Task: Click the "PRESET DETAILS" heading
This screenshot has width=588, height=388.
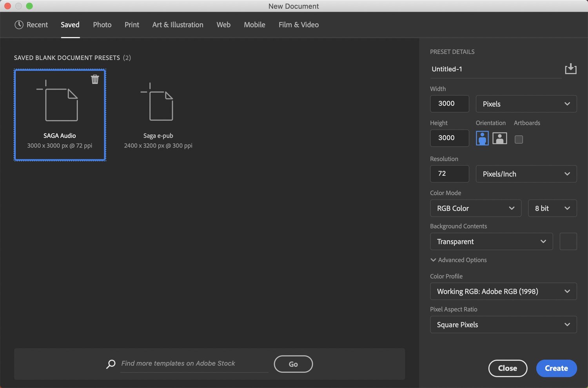Action: tap(452, 52)
